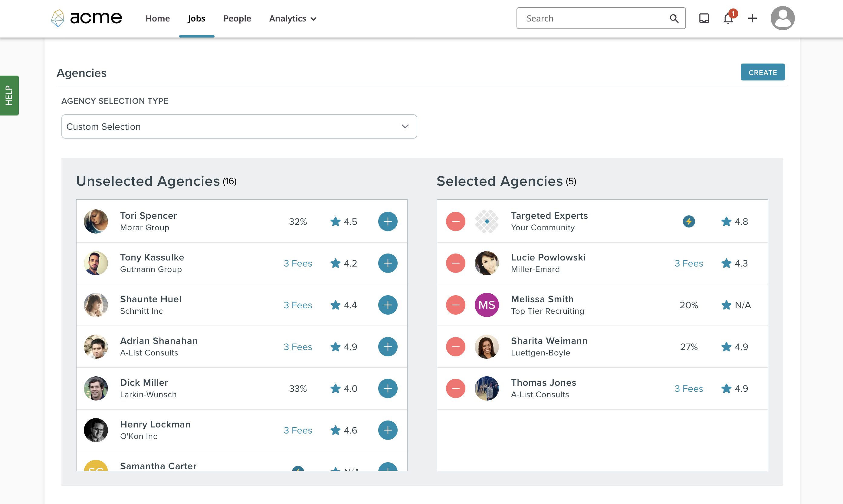The image size is (843, 504).
Task: Click the star rating for Tori Spencer
Action: point(343,221)
